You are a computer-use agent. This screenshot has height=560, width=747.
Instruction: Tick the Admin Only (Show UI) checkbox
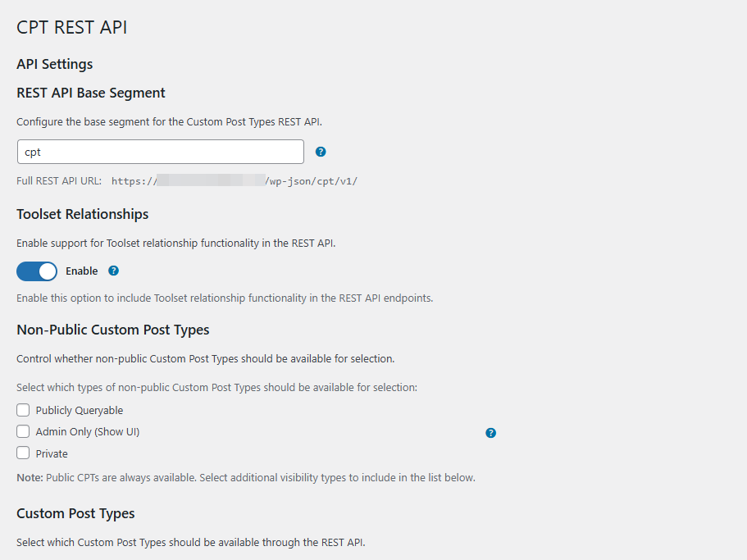tap(23, 431)
